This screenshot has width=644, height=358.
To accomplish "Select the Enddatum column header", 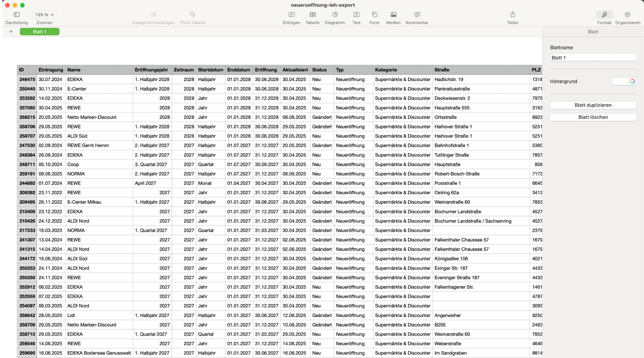I will click(x=239, y=70).
